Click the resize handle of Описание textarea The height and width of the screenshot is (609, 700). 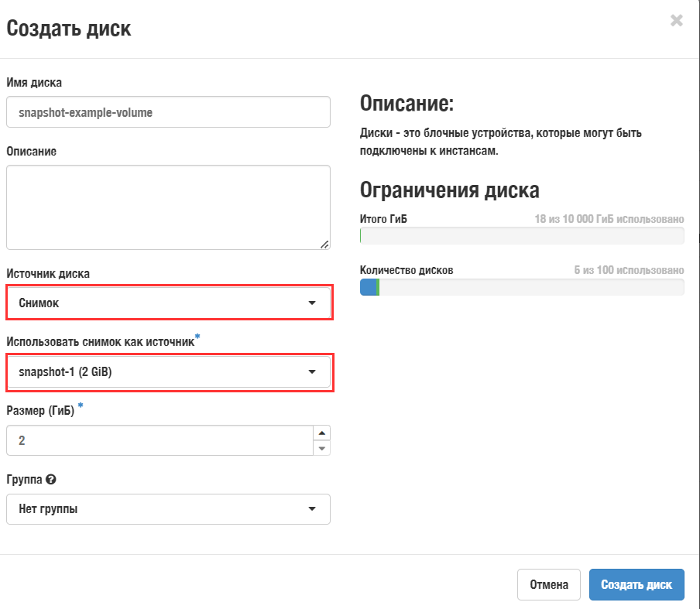(325, 246)
